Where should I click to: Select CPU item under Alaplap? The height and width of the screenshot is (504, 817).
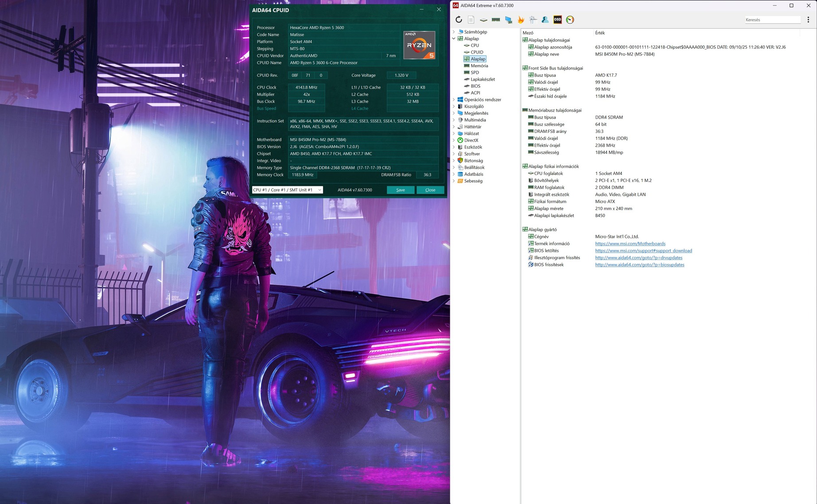475,45
